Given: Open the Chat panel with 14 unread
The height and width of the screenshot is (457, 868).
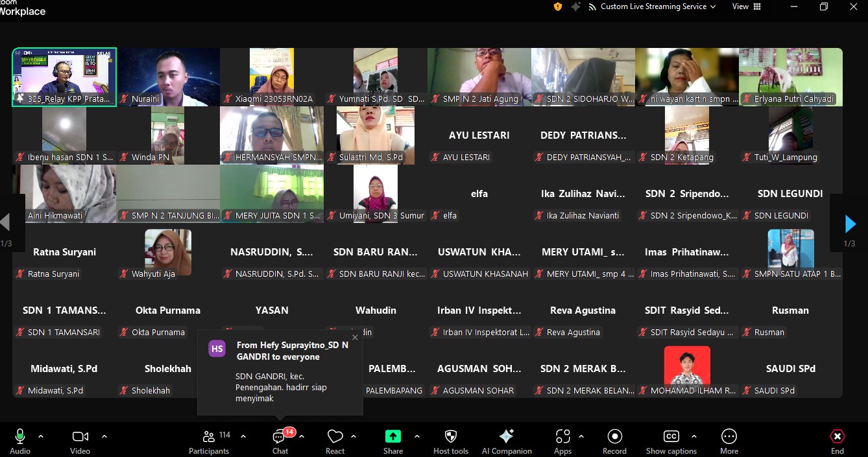Looking at the screenshot, I should (280, 437).
